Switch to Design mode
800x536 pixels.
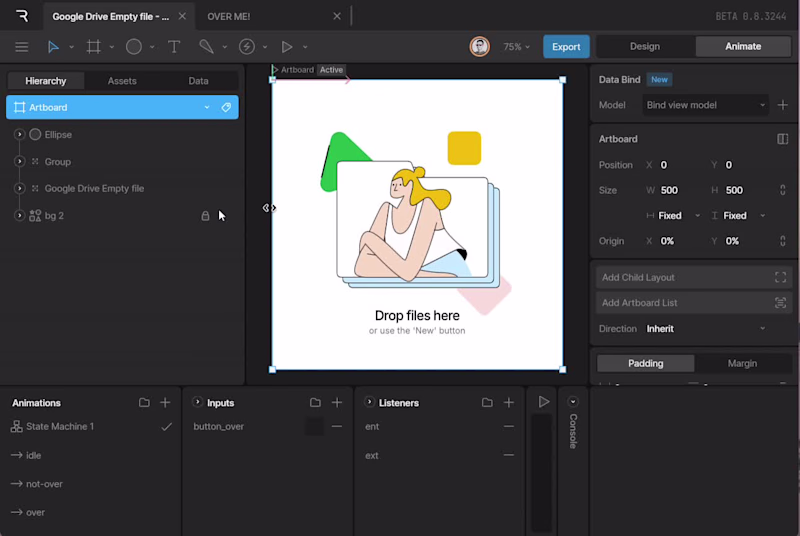pos(645,46)
